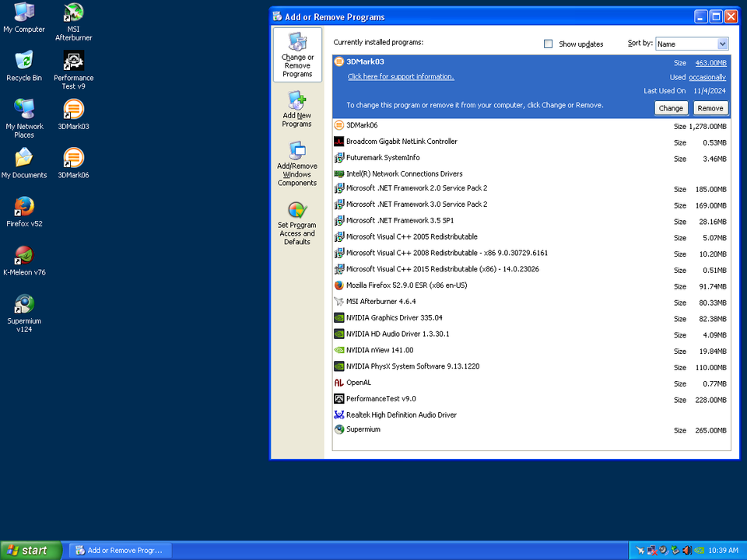Enable the Show updates checkbox
The height and width of the screenshot is (560, 747).
(548, 44)
